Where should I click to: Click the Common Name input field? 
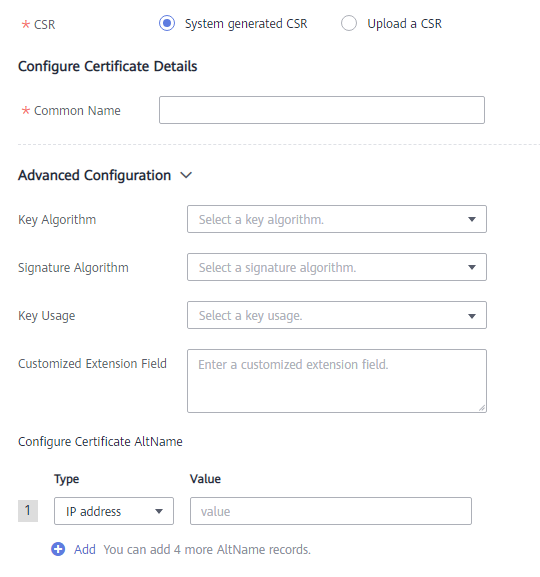[322, 110]
